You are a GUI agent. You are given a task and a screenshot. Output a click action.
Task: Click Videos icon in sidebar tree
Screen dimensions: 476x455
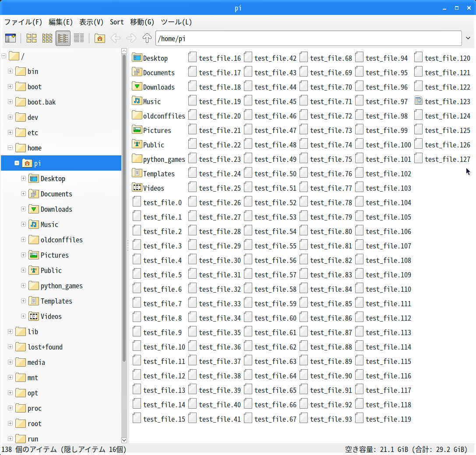[34, 316]
